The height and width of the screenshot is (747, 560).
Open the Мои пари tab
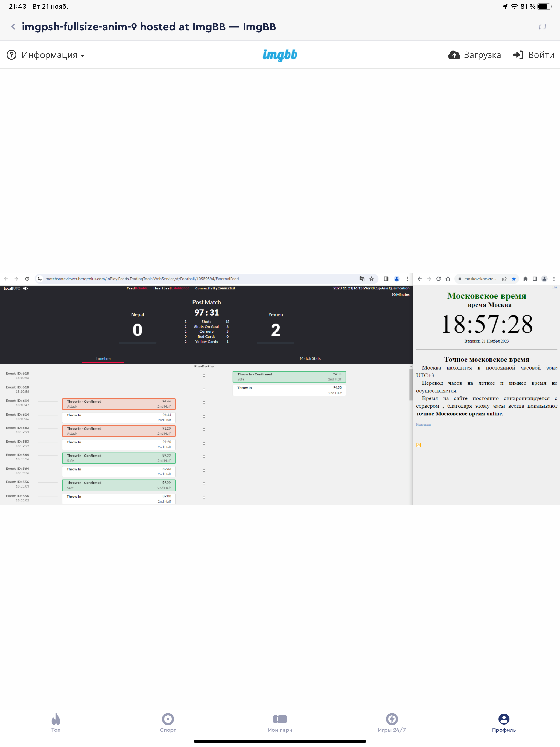tap(280, 723)
